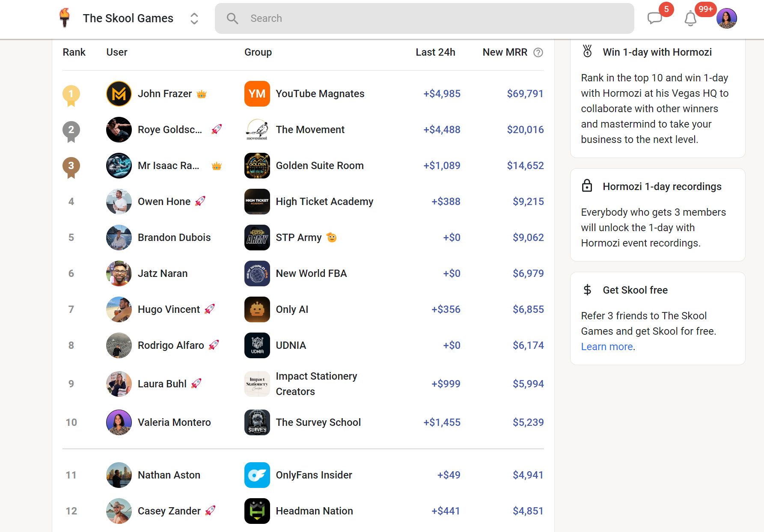Open The Movement group icon
The height and width of the screenshot is (532, 764).
257,130
